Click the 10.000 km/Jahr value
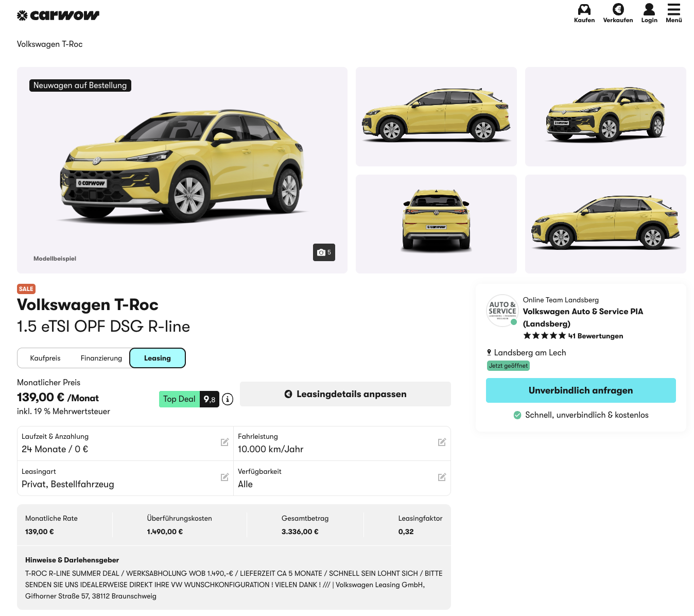This screenshot has height=616, width=694. point(271,449)
